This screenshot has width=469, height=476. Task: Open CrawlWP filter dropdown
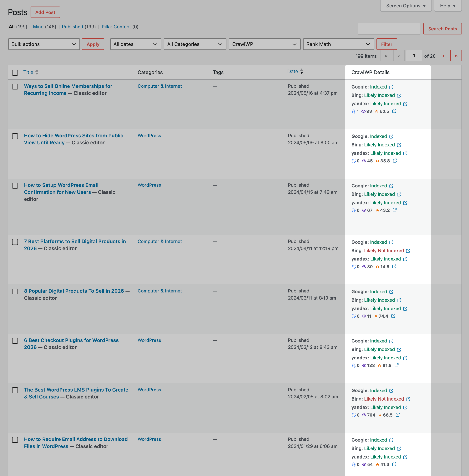point(265,44)
